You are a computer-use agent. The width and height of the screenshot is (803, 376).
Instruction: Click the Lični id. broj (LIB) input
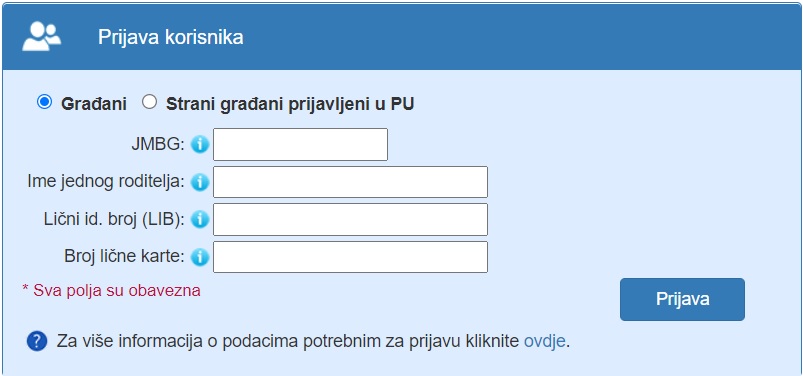point(350,220)
